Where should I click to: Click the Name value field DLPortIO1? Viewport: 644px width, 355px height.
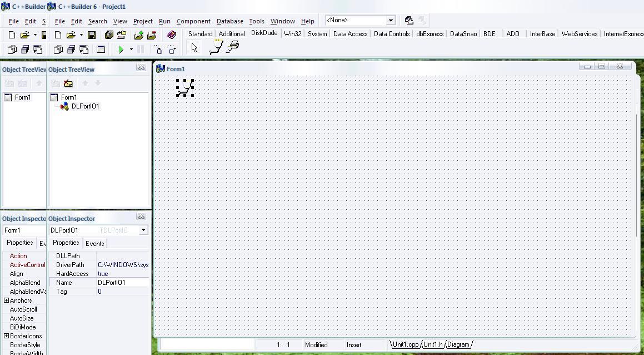(123, 283)
